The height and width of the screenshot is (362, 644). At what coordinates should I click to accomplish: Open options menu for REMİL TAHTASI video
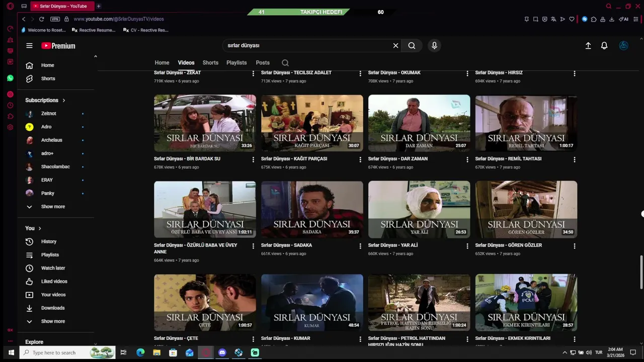(575, 159)
